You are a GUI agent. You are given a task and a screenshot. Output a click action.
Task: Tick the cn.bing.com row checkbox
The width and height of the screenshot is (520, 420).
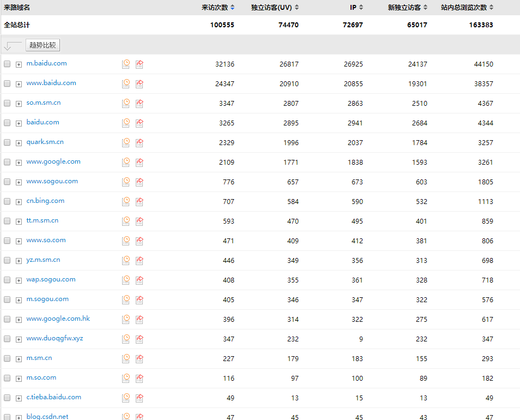pos(7,201)
